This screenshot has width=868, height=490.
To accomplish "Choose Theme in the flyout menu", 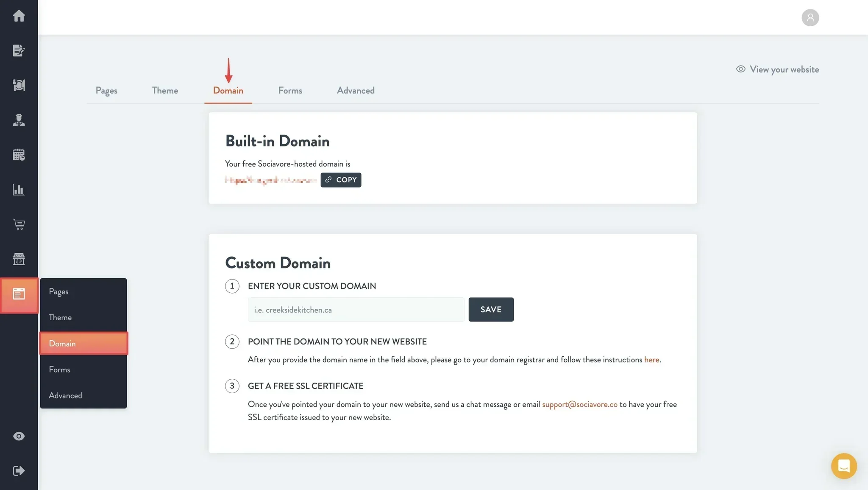I will (x=83, y=317).
